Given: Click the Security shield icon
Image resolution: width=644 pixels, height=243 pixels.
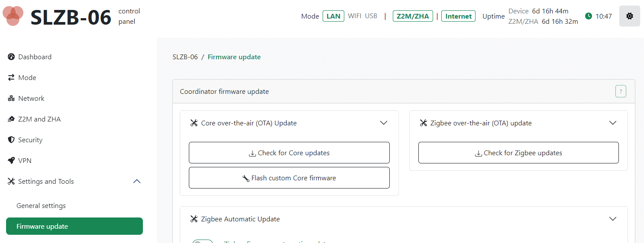Looking at the screenshot, I should [x=11, y=140].
